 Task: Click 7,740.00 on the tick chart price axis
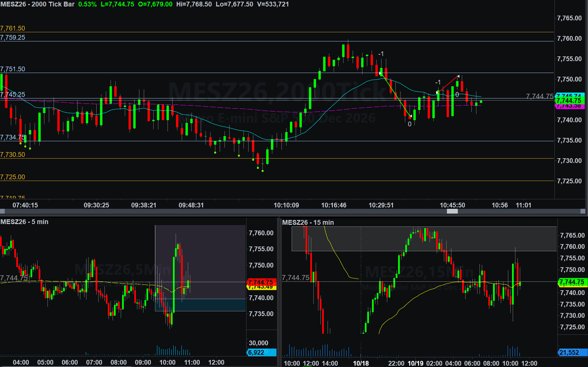click(569, 120)
